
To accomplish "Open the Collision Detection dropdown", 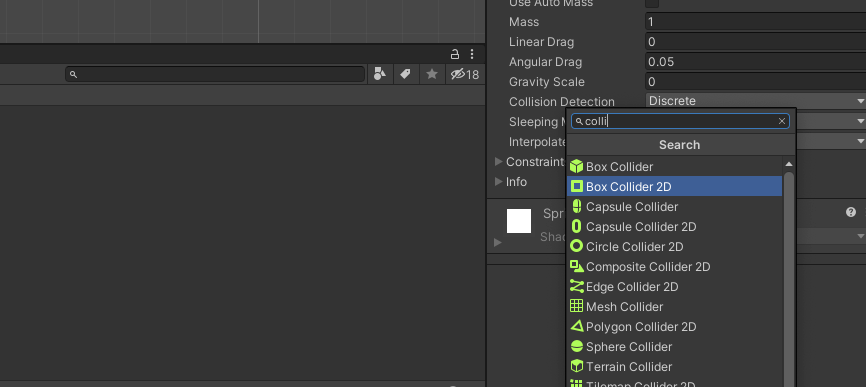I will (x=756, y=101).
